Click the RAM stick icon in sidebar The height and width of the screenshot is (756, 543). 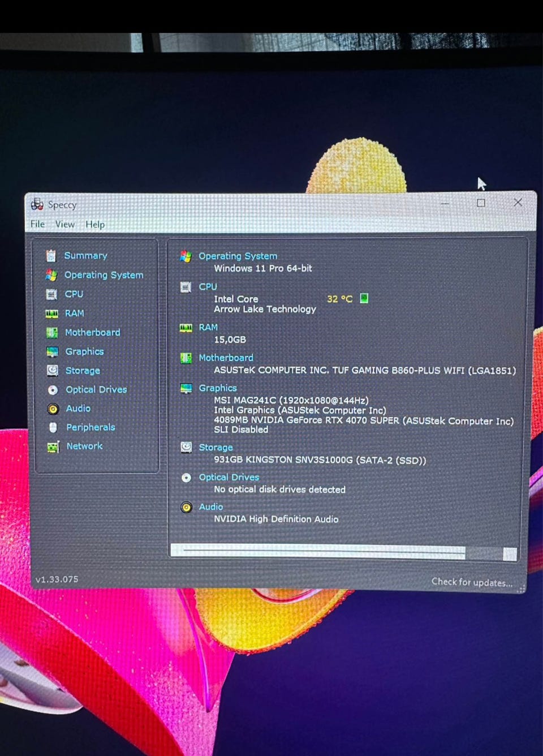pyautogui.click(x=52, y=313)
